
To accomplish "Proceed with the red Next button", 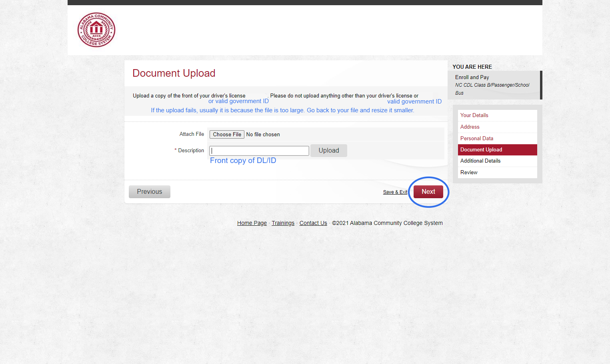I will click(428, 192).
